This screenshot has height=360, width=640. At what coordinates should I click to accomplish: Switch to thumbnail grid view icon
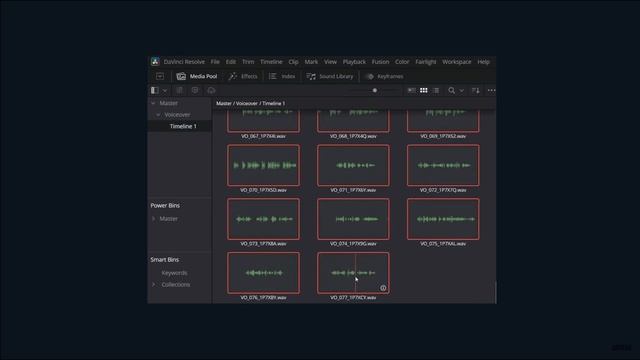[x=424, y=90]
